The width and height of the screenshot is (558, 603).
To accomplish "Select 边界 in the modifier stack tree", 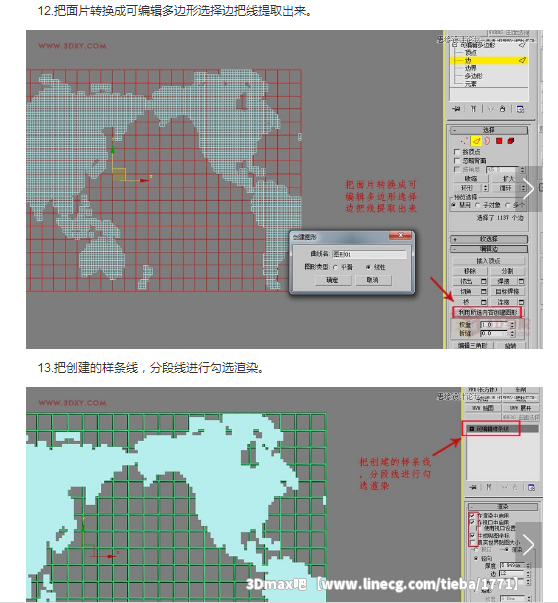I will tap(471, 68).
